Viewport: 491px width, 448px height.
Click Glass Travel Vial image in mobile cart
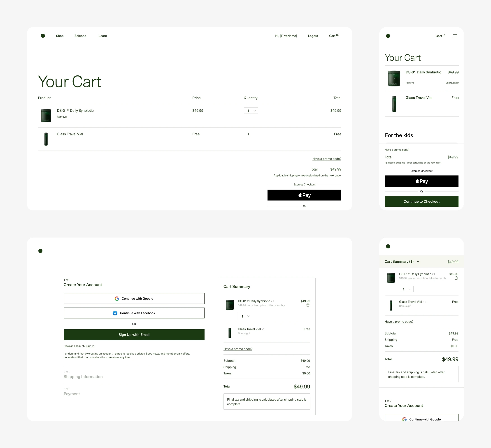(394, 104)
